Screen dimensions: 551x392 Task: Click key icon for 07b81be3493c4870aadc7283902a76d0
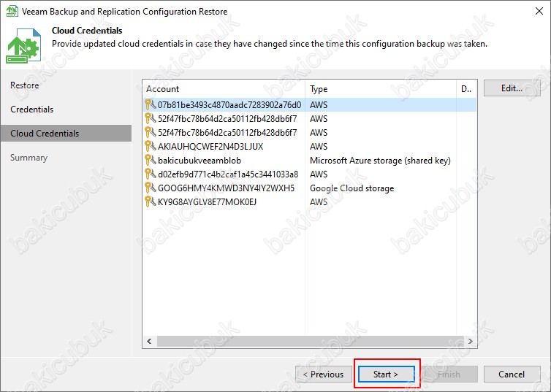pos(151,104)
